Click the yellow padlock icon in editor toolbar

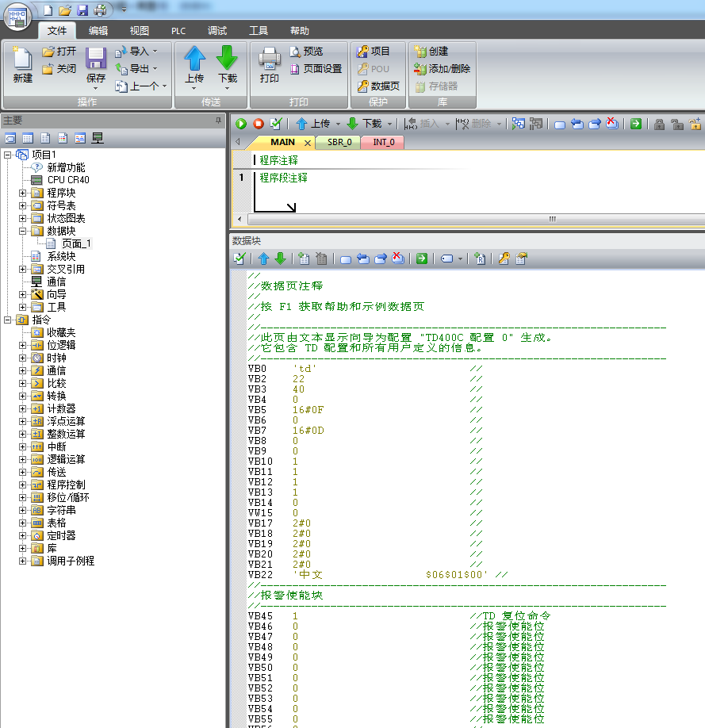click(x=695, y=124)
